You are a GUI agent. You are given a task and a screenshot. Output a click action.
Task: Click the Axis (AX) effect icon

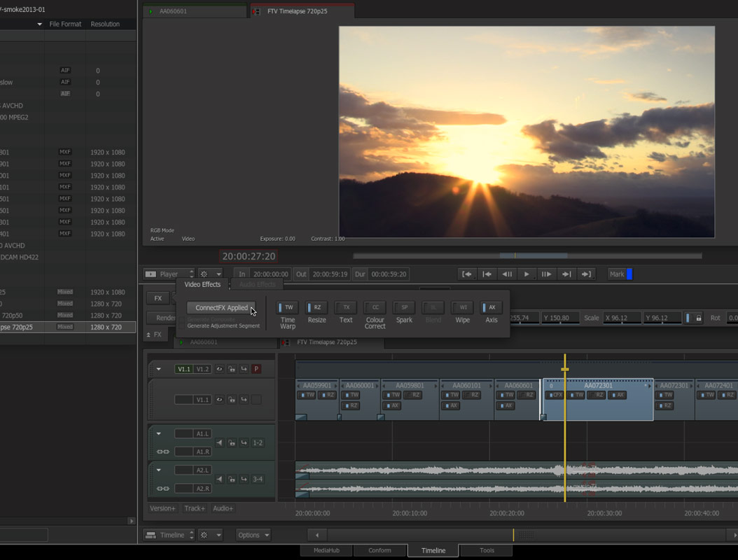(492, 307)
